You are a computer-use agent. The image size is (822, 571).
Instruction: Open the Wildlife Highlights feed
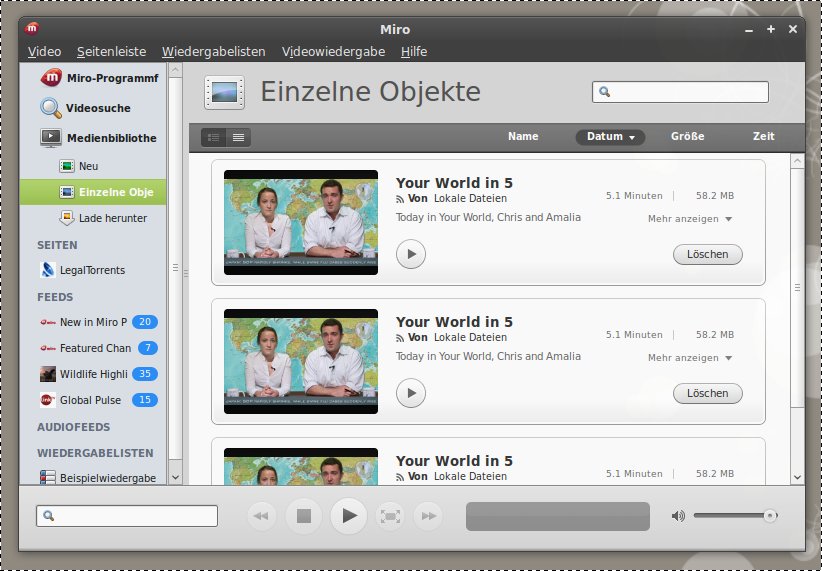pyautogui.click(x=93, y=374)
